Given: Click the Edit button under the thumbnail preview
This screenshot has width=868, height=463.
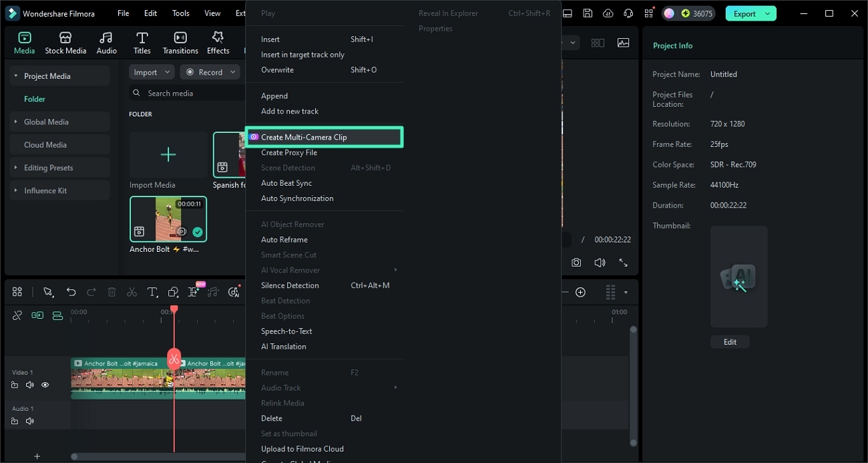Looking at the screenshot, I should 730,341.
